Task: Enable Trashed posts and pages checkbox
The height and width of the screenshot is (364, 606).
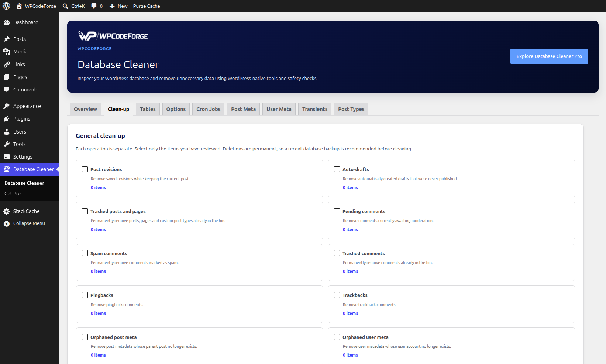Action: point(85,211)
